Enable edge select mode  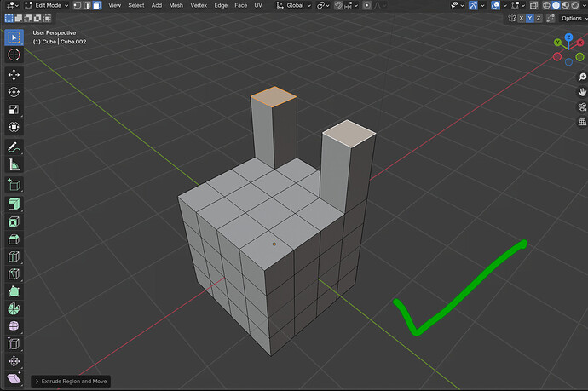pos(87,5)
